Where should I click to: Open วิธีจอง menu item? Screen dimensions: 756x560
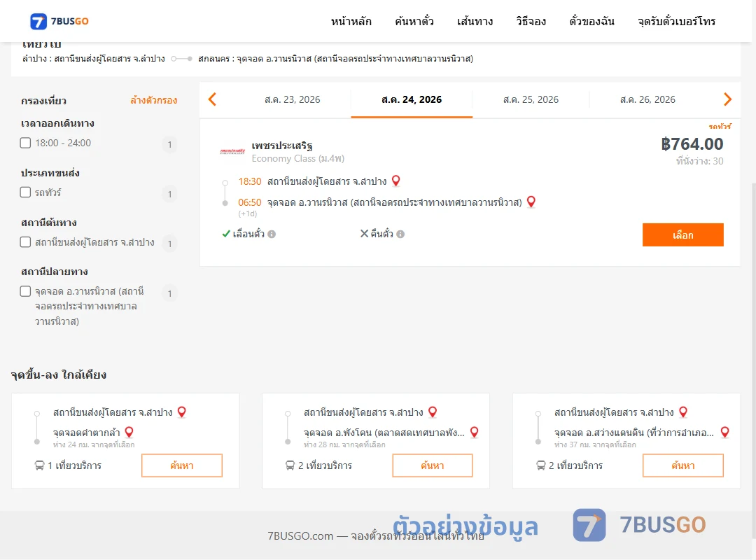(x=531, y=21)
